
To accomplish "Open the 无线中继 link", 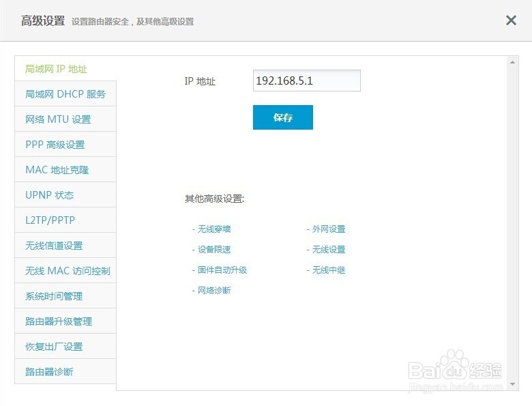I will pos(329,270).
